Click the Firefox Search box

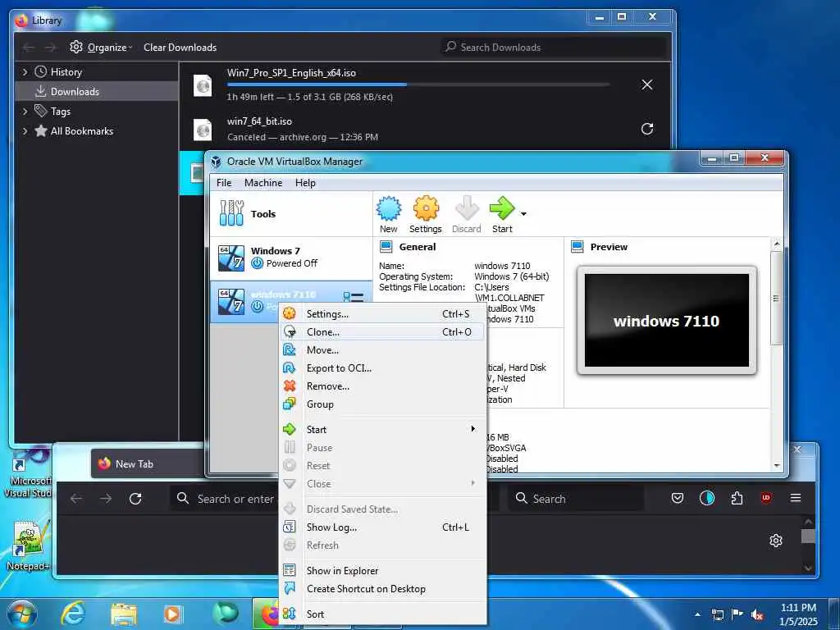point(575,499)
